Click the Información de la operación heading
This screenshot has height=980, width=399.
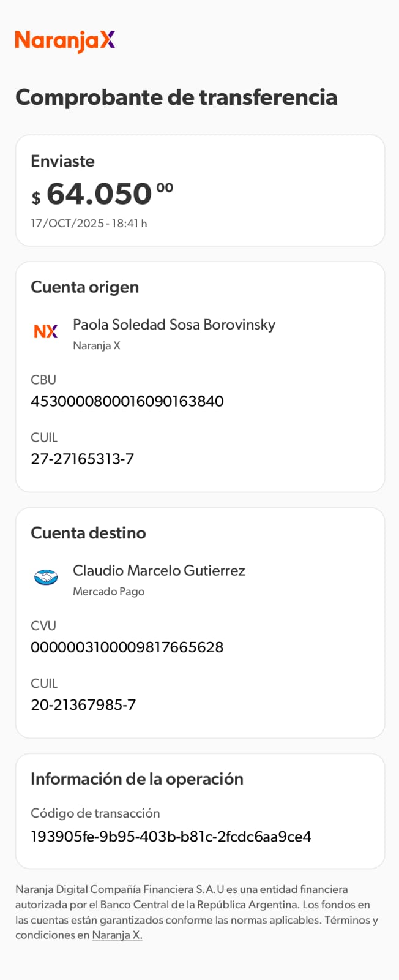click(x=137, y=779)
